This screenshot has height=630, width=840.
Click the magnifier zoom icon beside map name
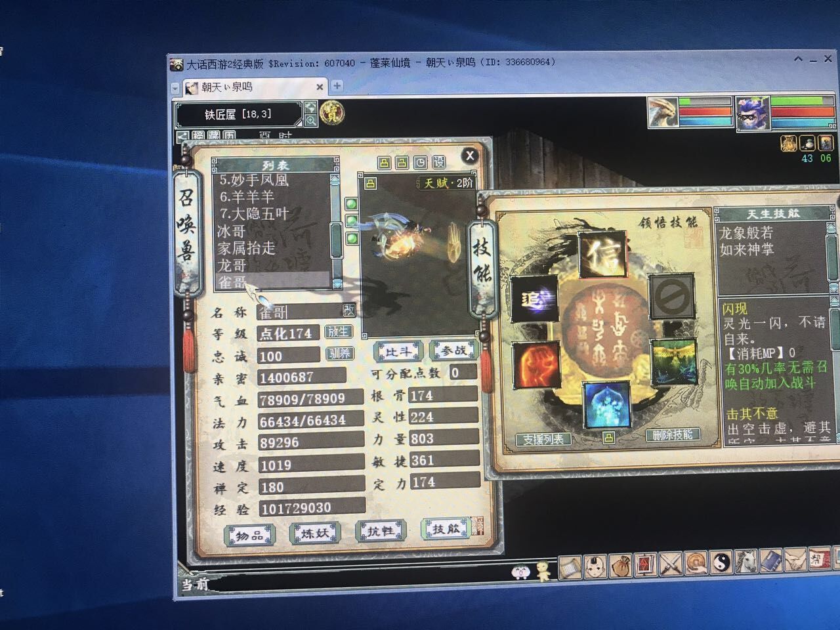point(310,120)
